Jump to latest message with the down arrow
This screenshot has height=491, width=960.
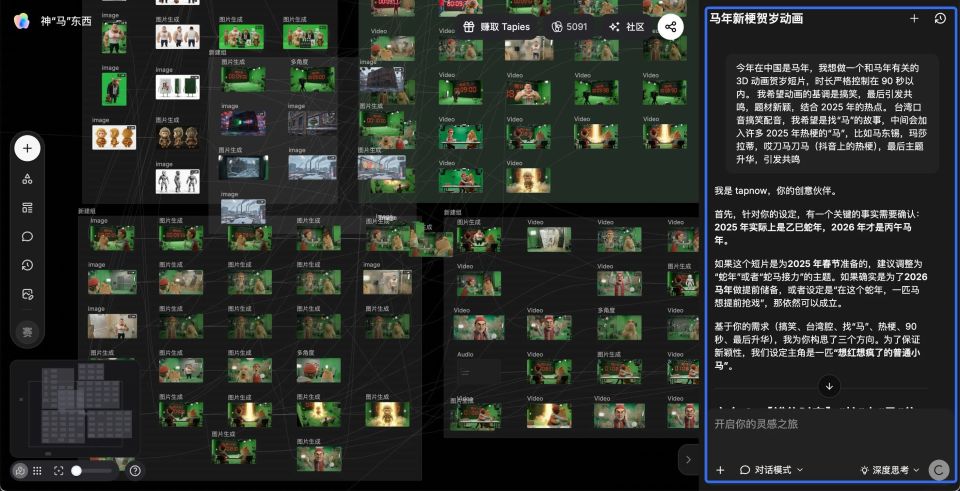830,386
